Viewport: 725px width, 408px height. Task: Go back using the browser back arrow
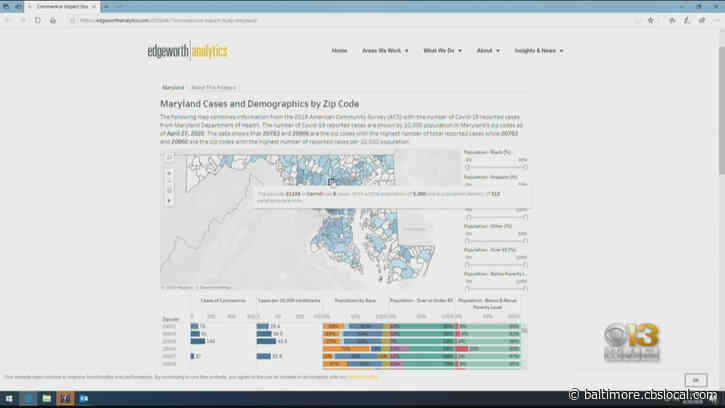coord(7,20)
